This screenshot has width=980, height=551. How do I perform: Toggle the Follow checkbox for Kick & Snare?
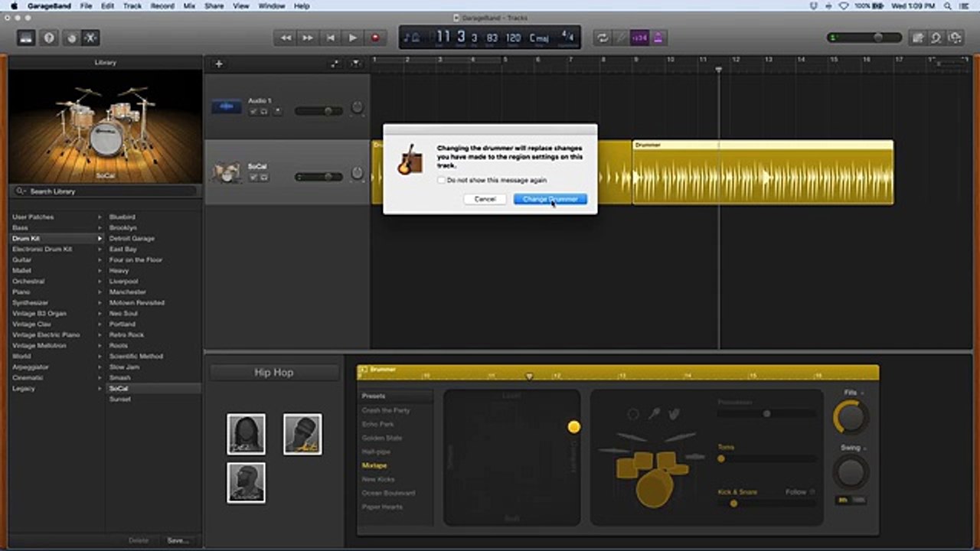(812, 492)
